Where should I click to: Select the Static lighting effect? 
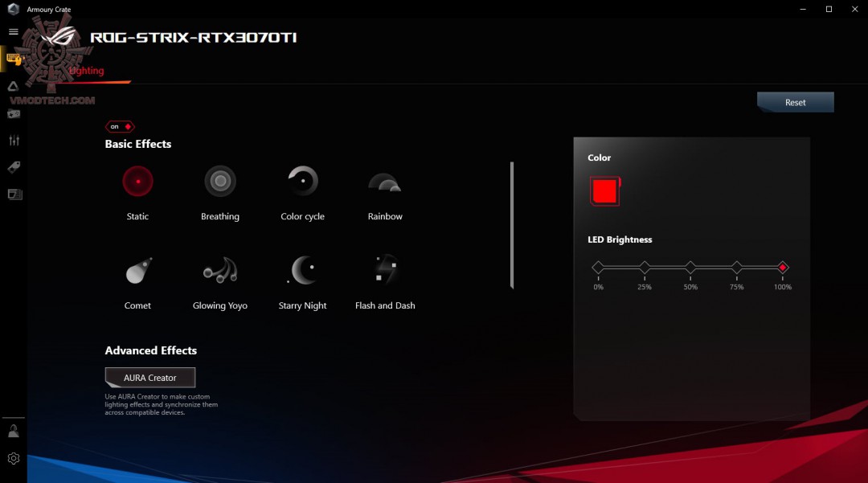[x=137, y=182]
